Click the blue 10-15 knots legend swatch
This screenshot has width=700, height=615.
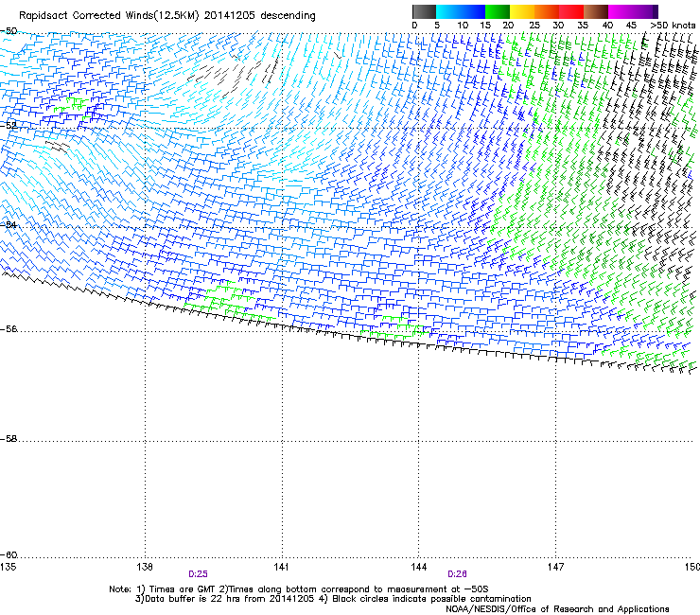click(x=473, y=11)
